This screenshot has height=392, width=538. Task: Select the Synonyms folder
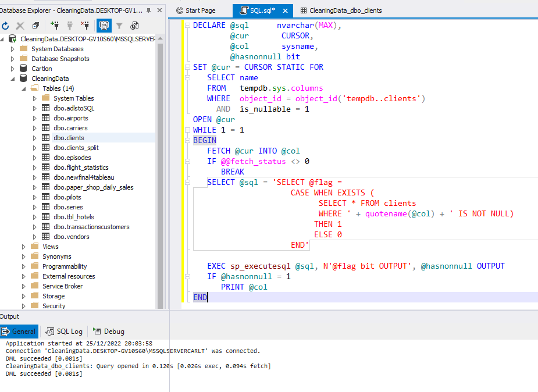click(x=51, y=257)
